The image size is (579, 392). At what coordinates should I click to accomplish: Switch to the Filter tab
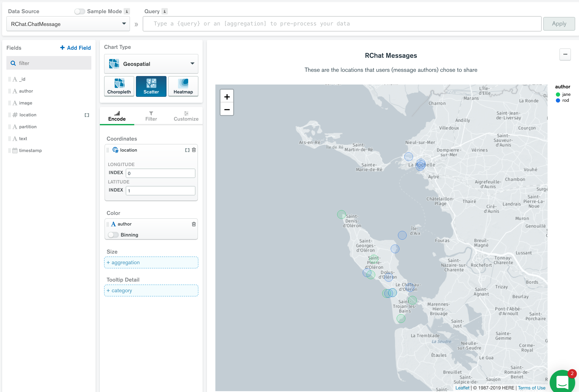[151, 116]
